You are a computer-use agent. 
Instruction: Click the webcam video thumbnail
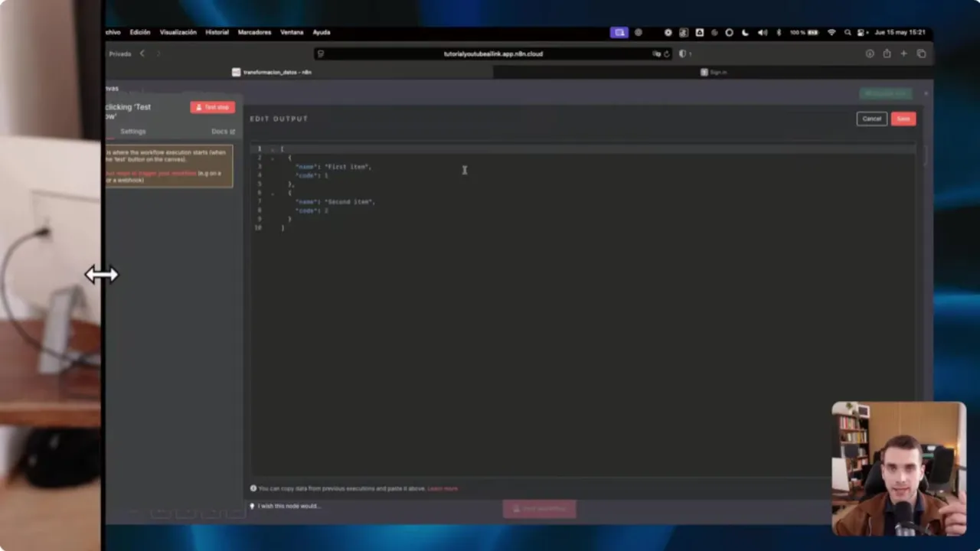[x=899, y=468]
